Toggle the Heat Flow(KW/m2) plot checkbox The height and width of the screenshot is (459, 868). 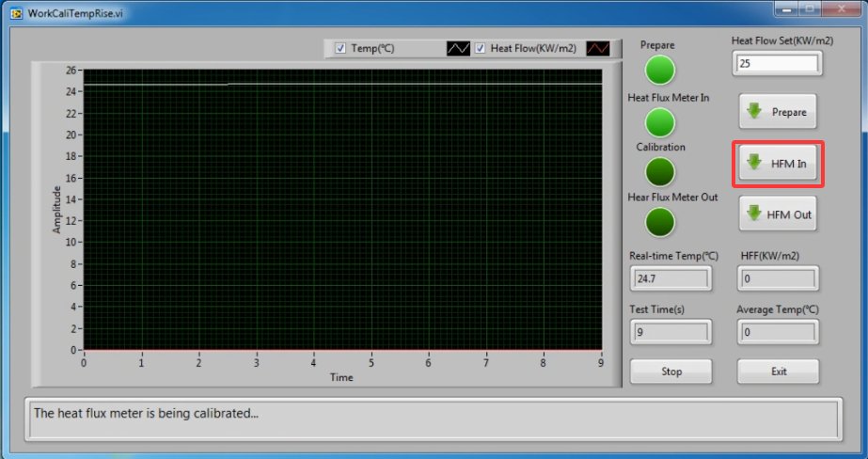tap(480, 48)
